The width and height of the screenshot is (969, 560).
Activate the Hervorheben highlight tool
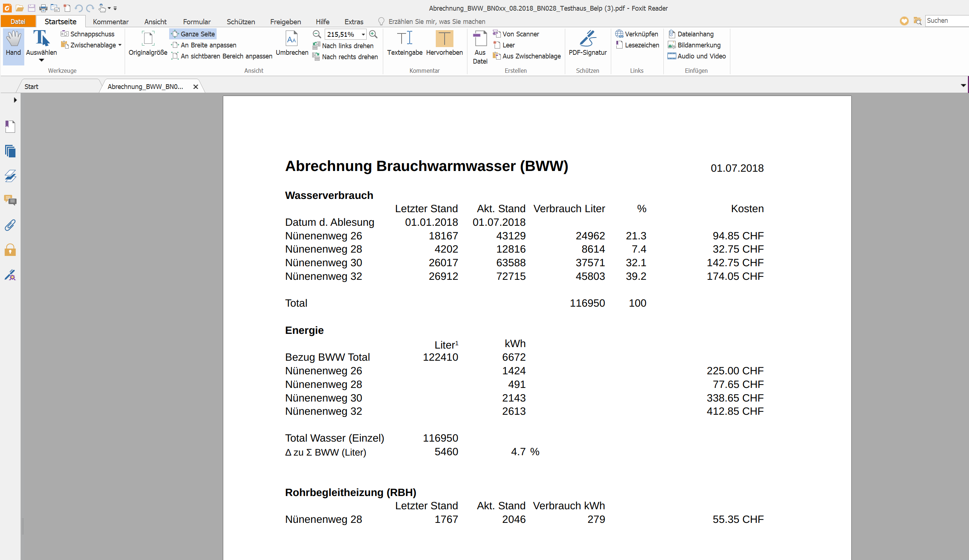pyautogui.click(x=444, y=43)
